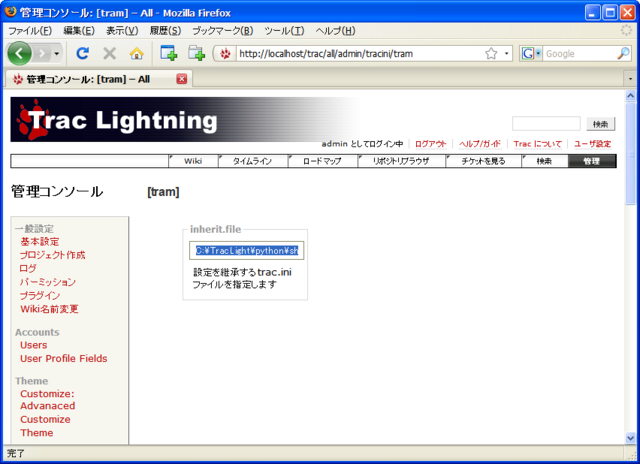640x464 pixels.
Task: Click the magnifier search icon in Google box
Action: tap(623, 53)
